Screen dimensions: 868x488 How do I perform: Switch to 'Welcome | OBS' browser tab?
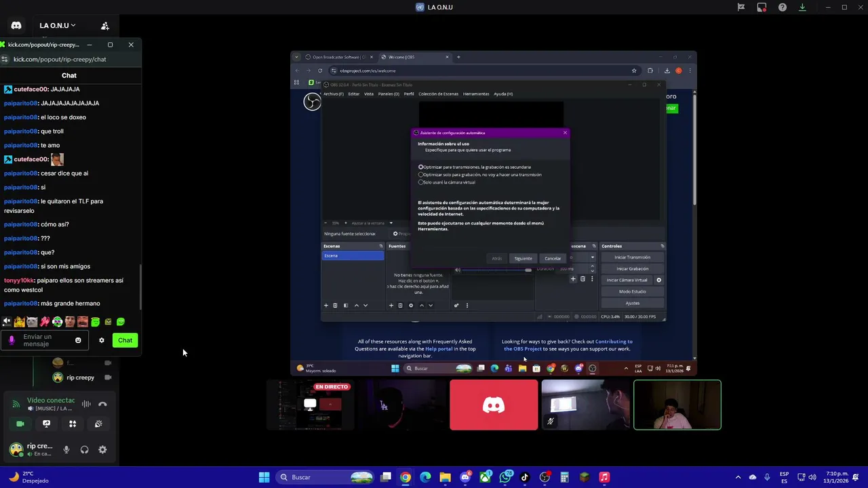415,57
